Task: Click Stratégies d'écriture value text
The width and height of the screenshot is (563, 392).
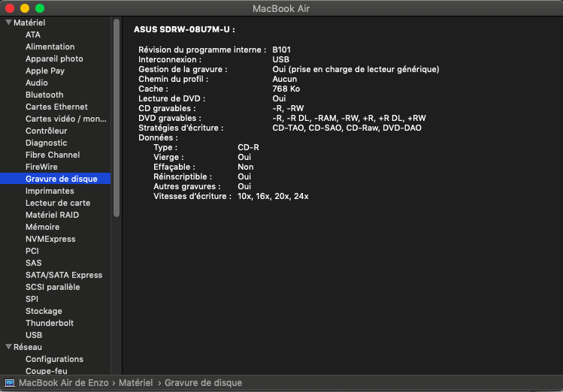Action: click(347, 128)
